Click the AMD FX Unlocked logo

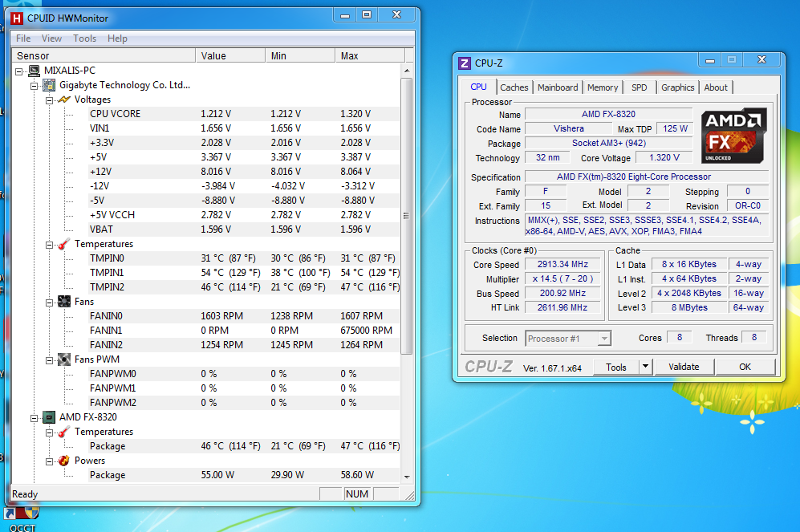(733, 136)
